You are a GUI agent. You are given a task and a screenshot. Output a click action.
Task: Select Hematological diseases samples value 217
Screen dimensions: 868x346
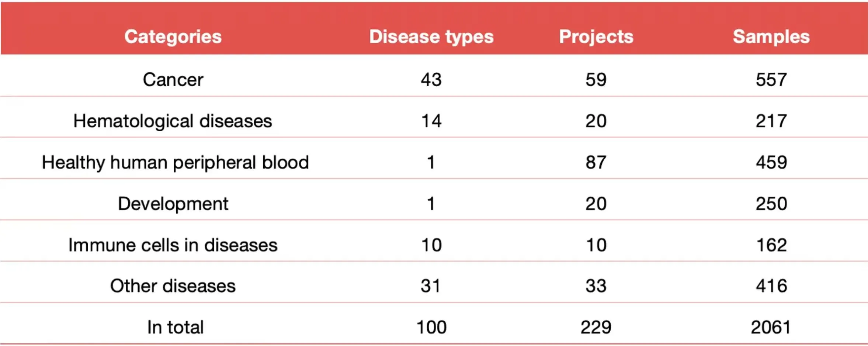[x=771, y=121]
